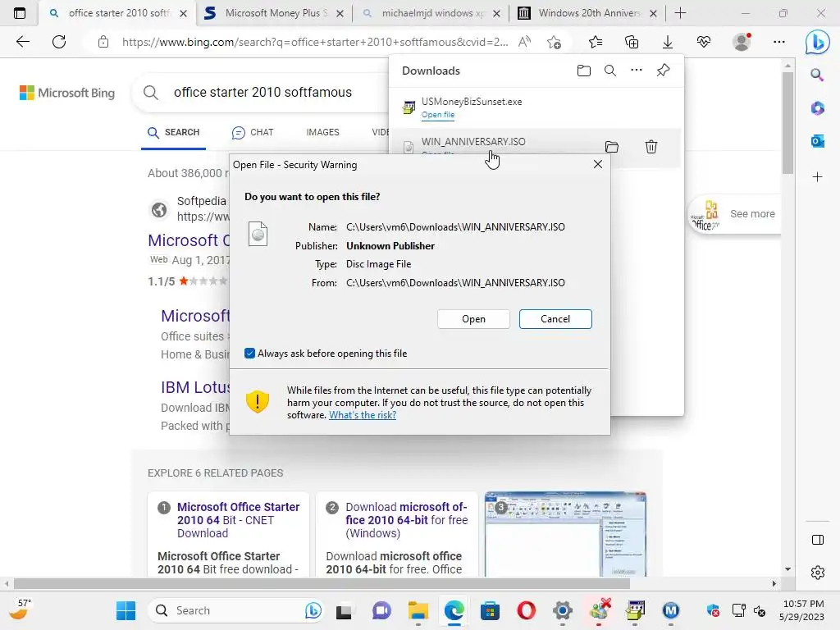Image resolution: width=840 pixels, height=630 pixels.
Task: Click the Bing search box text
Action: point(262,92)
